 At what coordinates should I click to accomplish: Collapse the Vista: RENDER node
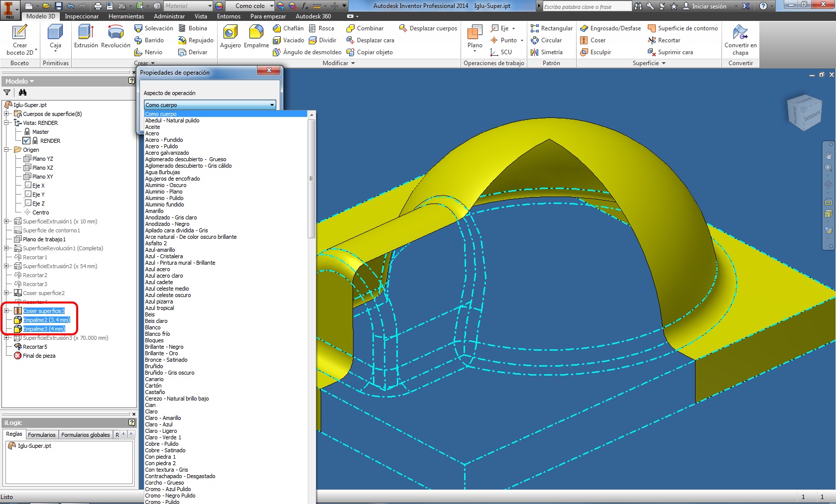click(x=6, y=123)
